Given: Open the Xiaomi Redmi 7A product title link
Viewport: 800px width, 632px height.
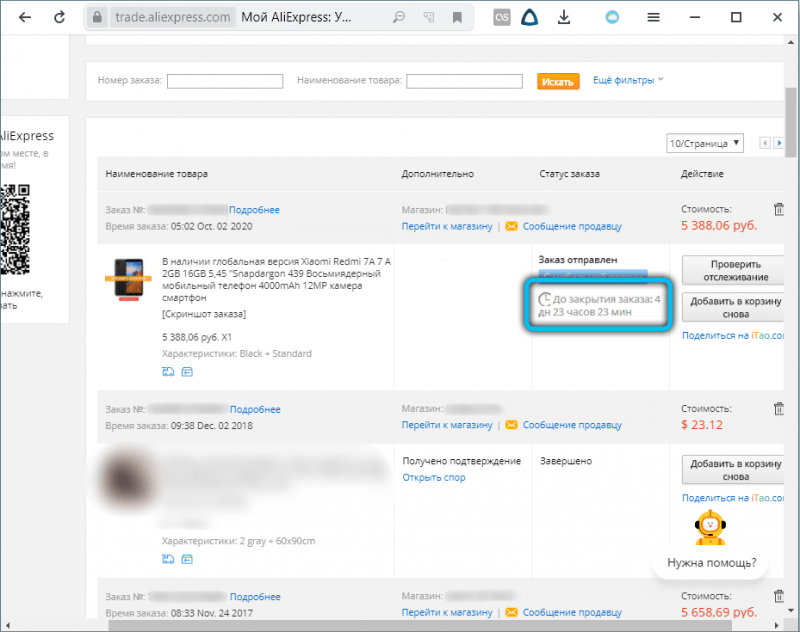Looking at the screenshot, I should pyautogui.click(x=276, y=279).
